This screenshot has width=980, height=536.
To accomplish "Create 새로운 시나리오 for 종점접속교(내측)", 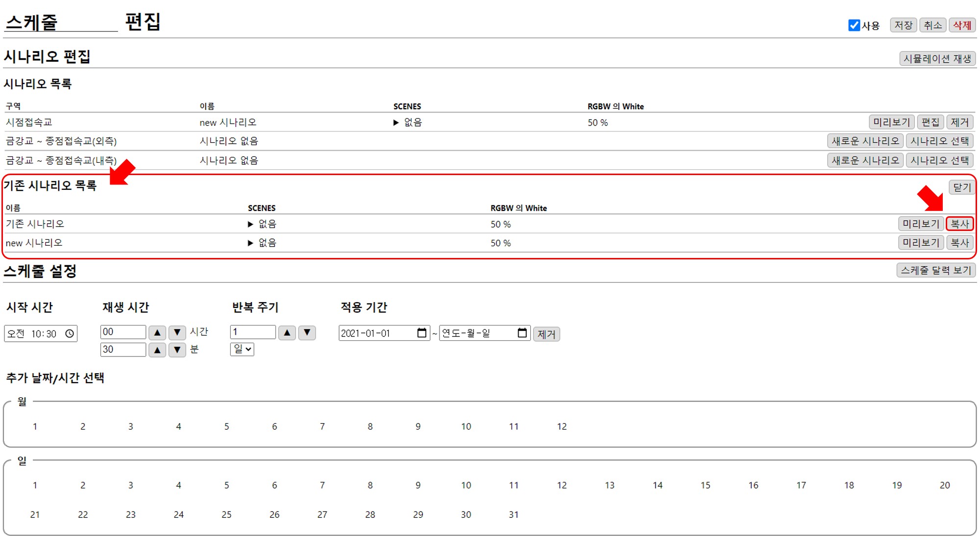I will [x=865, y=160].
